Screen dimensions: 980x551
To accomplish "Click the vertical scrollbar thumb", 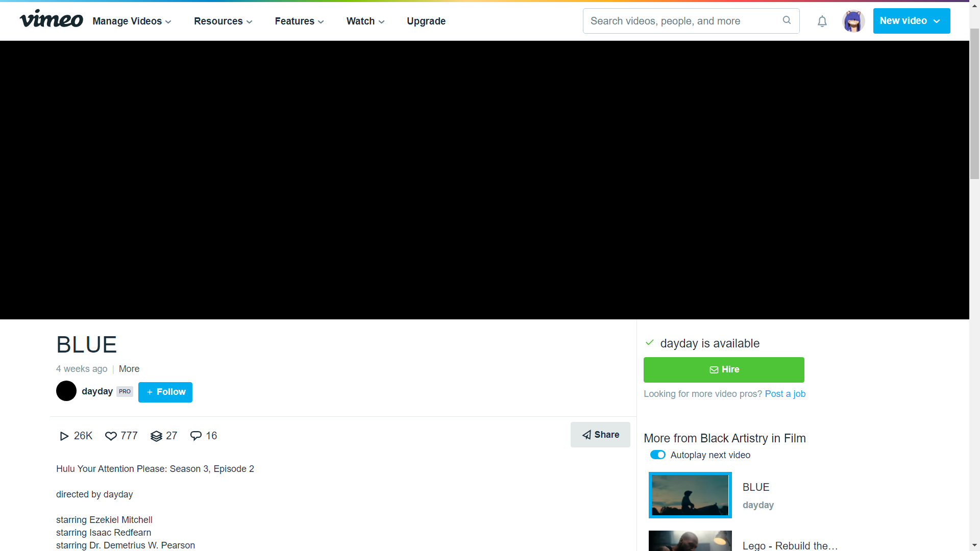I will point(974,104).
